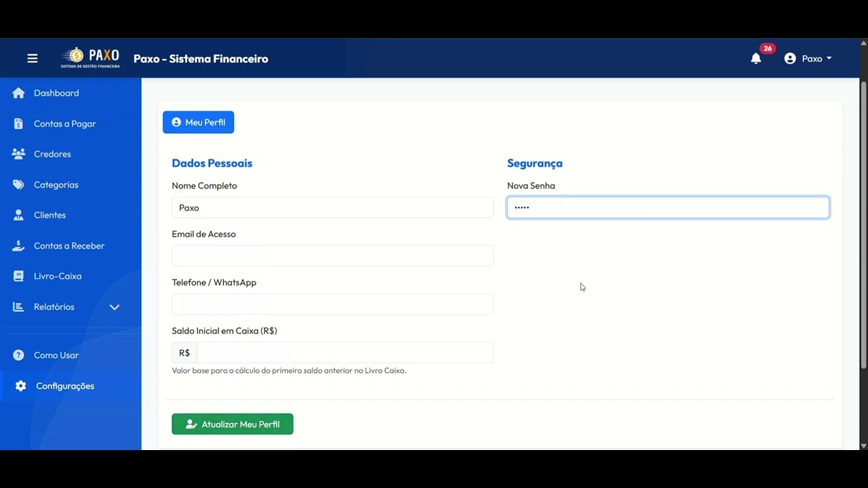The width and height of the screenshot is (868, 488).
Task: Open the Clientes menu item
Action: pyautogui.click(x=50, y=215)
